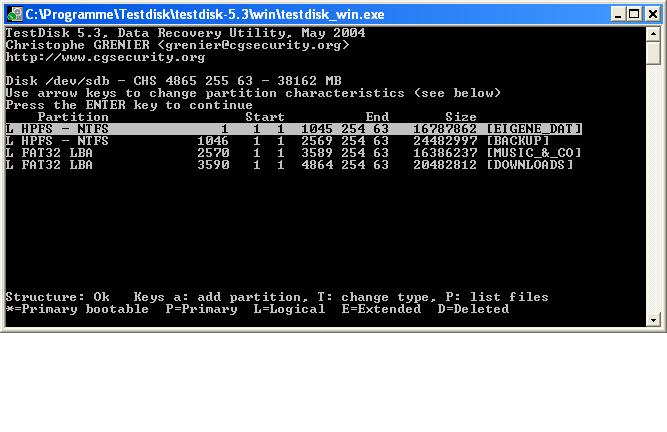This screenshot has height=432, width=667.
Task: Click the Start column header
Action: pos(265,117)
